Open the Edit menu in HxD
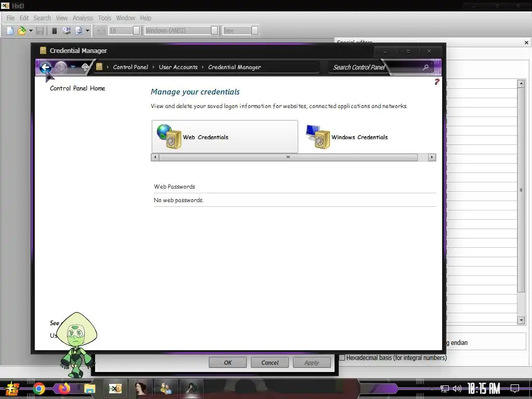 click(24, 18)
